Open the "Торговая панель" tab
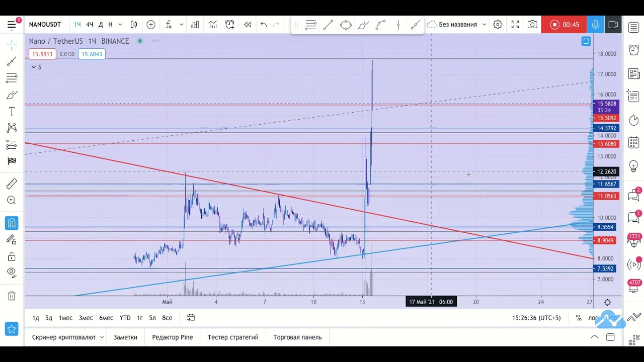The image size is (644, 362). pos(297,337)
